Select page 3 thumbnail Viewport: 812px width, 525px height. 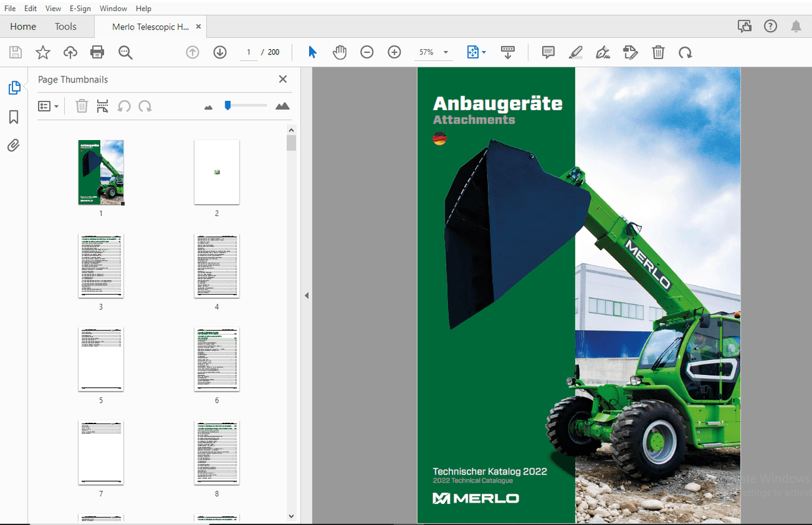tap(101, 266)
